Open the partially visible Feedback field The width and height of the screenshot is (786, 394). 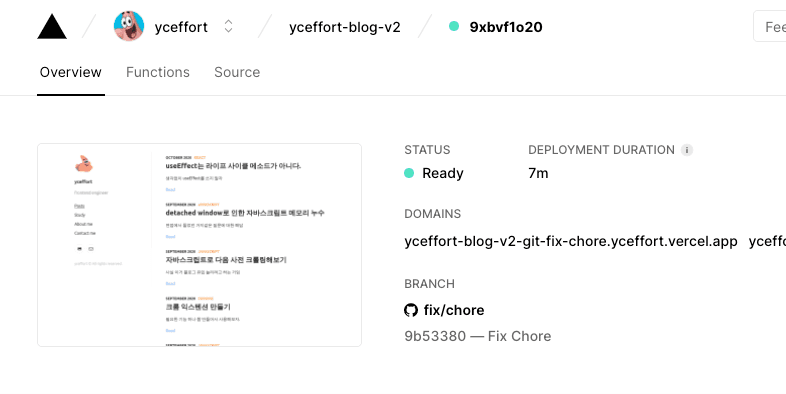pyautogui.click(x=769, y=27)
